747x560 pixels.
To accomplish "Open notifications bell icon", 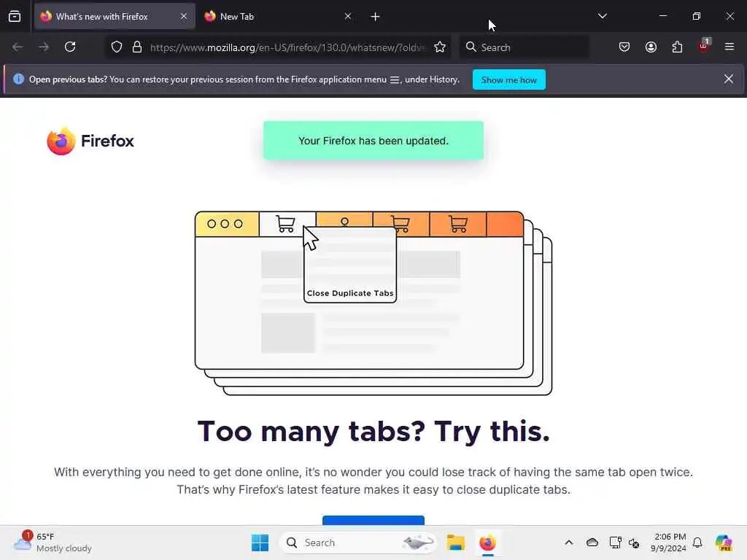I will [697, 542].
